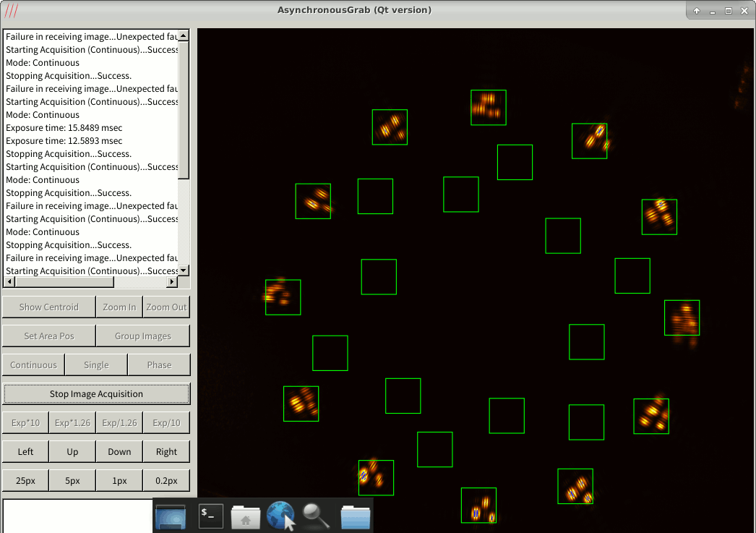Open the magnifier search dock icon
The image size is (756, 533).
[x=316, y=516]
